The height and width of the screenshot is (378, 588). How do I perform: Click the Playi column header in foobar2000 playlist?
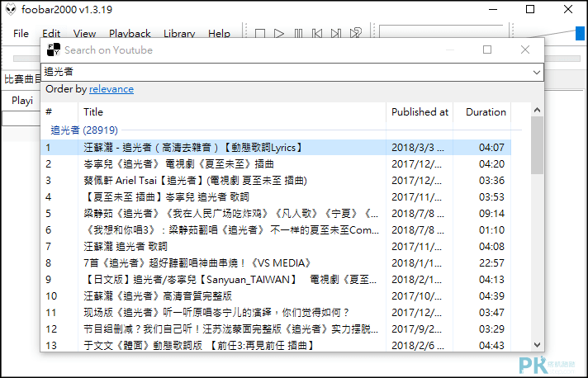[22, 101]
